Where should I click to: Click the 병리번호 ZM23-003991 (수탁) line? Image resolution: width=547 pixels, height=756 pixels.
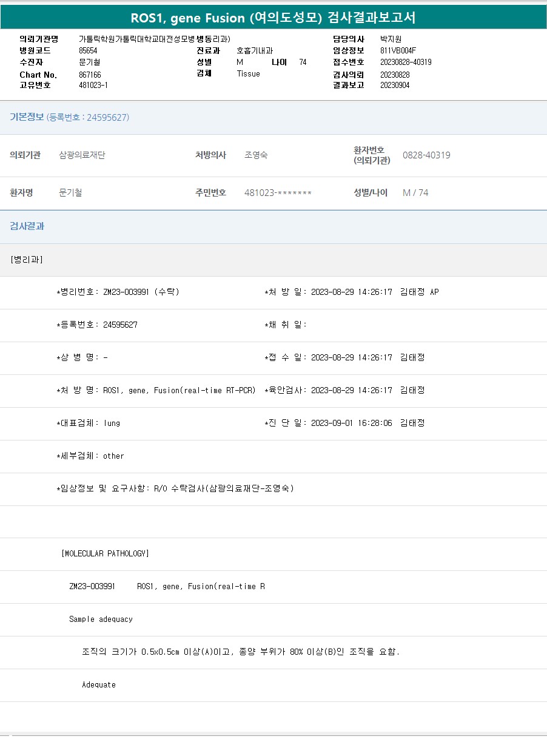pos(118,292)
